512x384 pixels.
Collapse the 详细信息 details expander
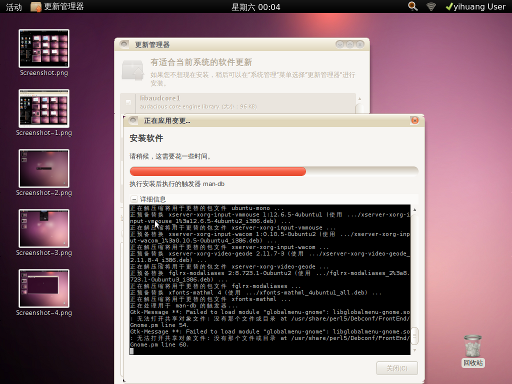pyautogui.click(x=134, y=199)
